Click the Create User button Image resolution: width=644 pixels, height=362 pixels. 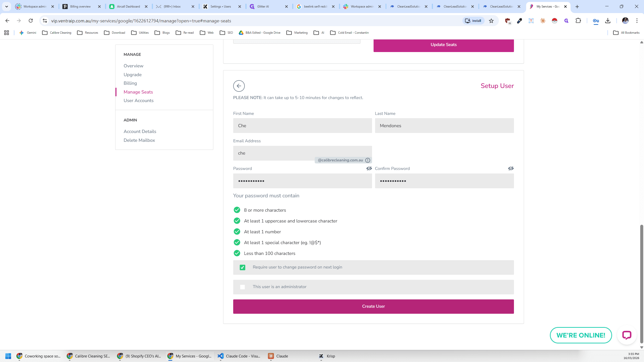point(373,306)
